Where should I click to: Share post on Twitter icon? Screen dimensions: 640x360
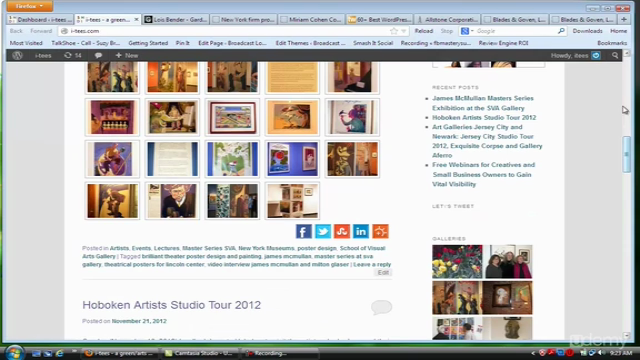click(322, 231)
